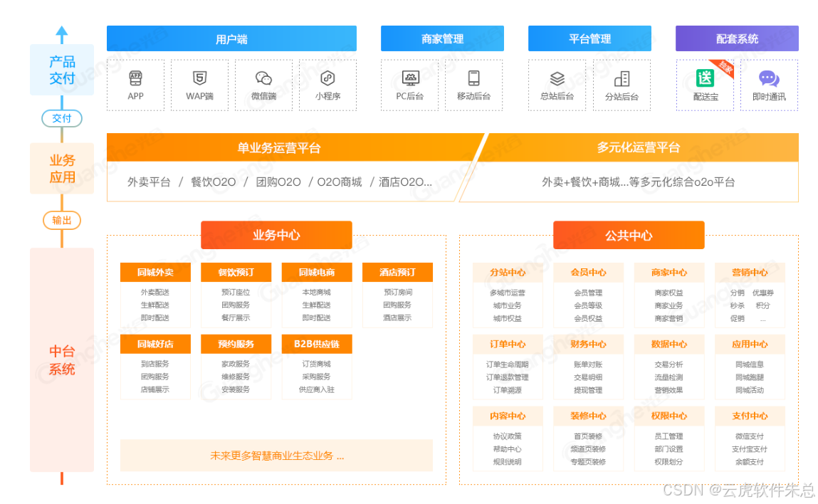This screenshot has width=818, height=504.
Task: Select the WAP端 HTML5 icon
Action: 199,78
